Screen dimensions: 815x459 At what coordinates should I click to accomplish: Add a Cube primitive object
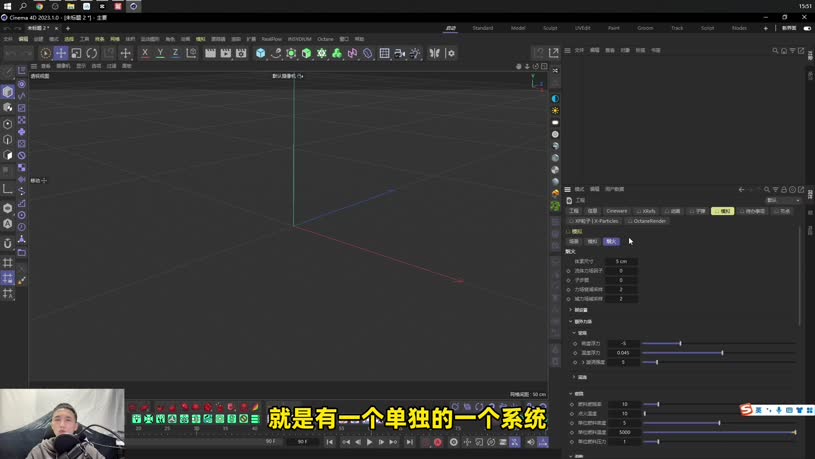[x=260, y=53]
